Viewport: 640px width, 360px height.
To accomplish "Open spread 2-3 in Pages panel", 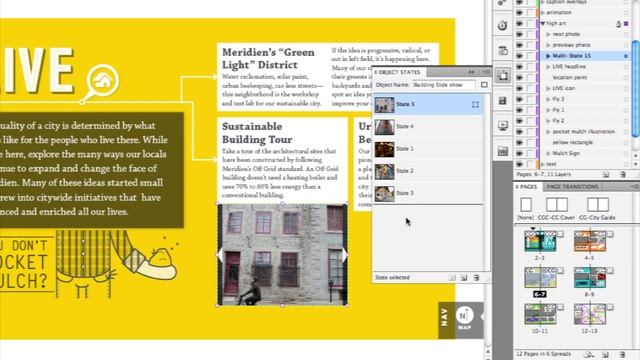I will 540,241.
